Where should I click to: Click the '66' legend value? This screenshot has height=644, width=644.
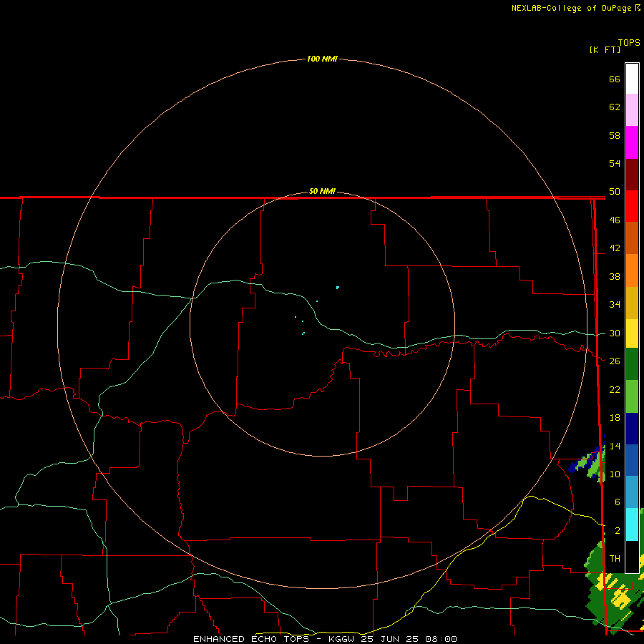615,79
